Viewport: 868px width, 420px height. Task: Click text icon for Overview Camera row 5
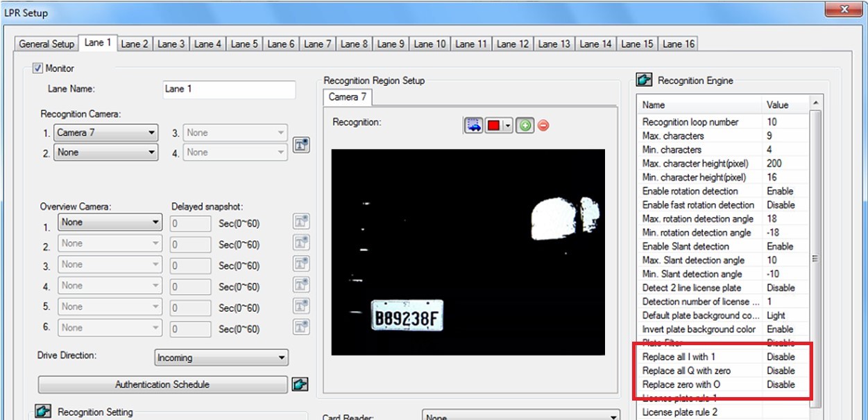(x=300, y=306)
